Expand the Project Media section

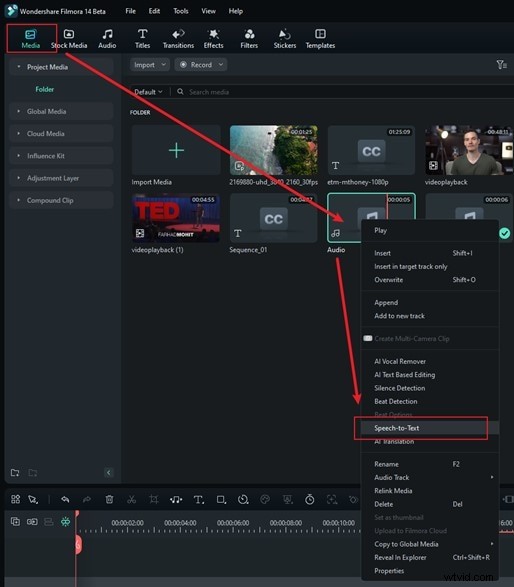[61, 67]
